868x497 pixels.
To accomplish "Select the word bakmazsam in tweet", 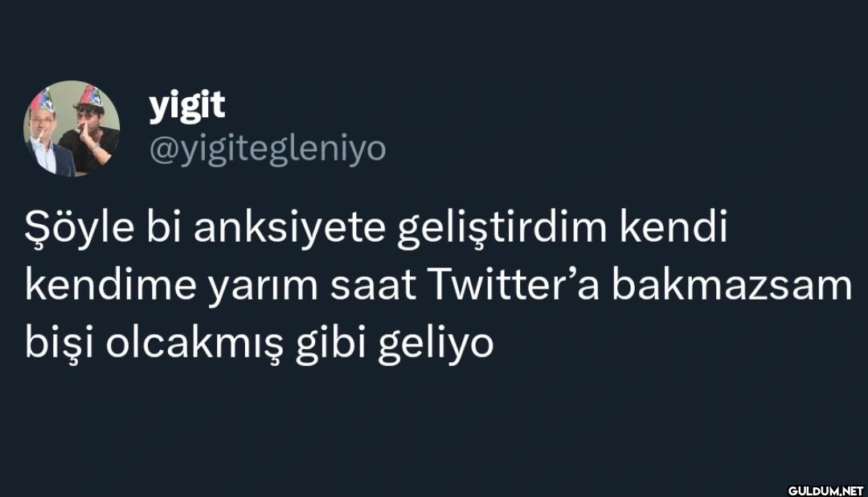I will [732, 285].
